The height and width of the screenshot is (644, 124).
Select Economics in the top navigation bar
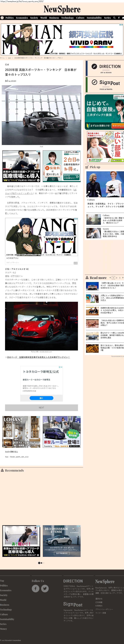[22, 18]
